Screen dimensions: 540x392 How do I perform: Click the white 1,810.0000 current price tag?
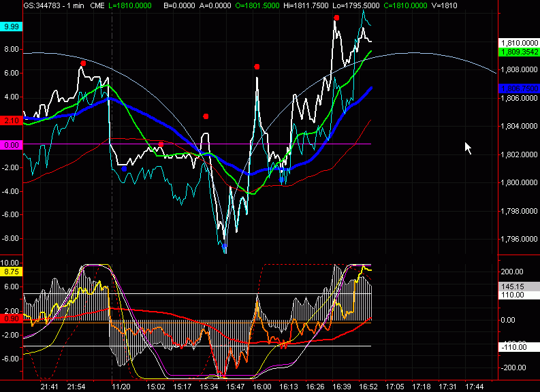pyautogui.click(x=519, y=43)
